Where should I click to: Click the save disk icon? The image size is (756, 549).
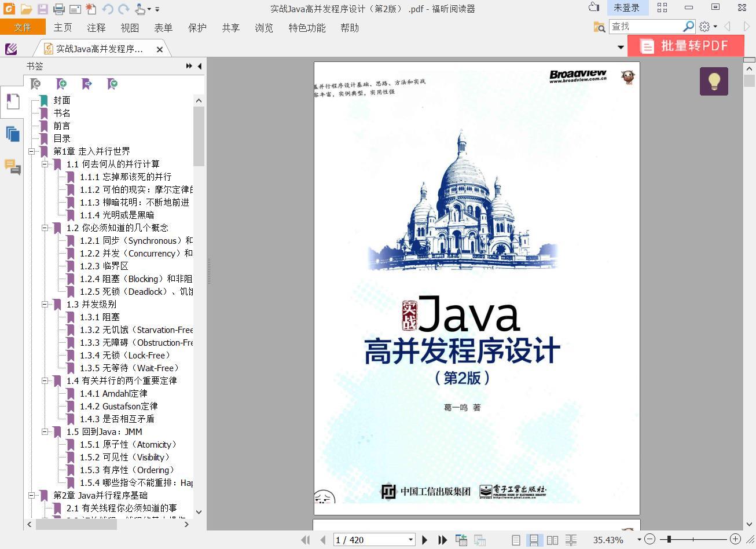point(43,9)
